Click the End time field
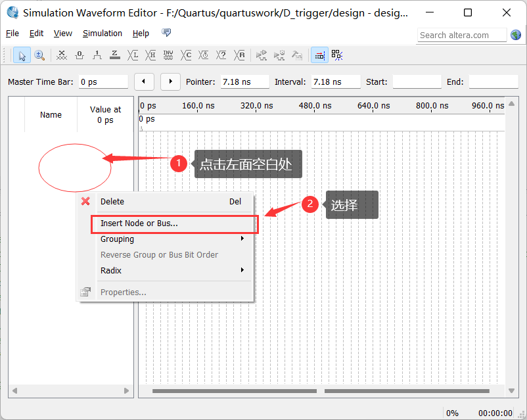527x420 pixels. pyautogui.click(x=493, y=82)
